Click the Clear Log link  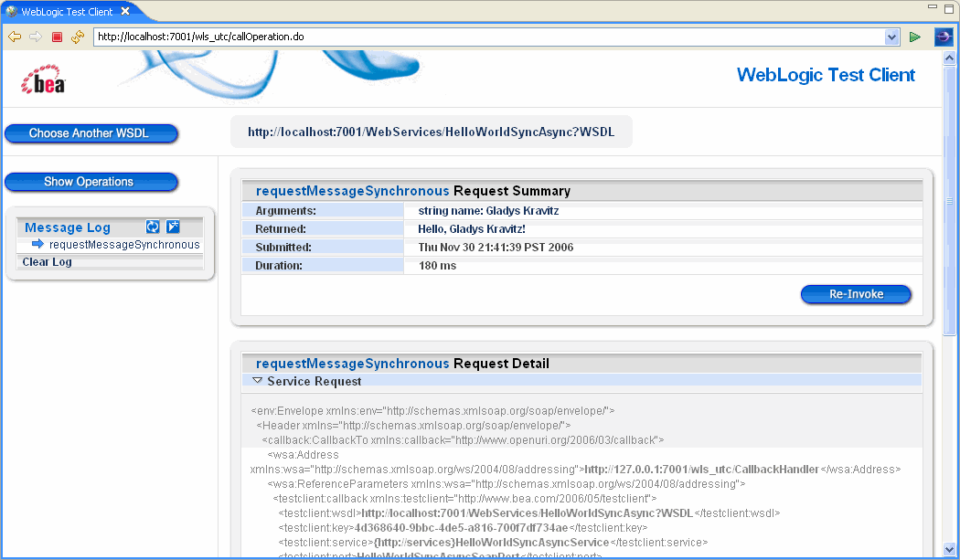48,262
